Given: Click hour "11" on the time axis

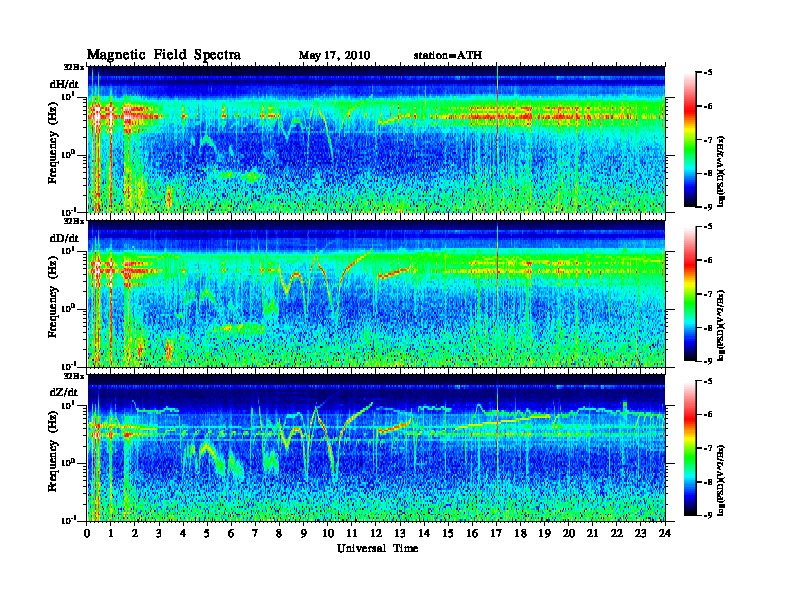Looking at the screenshot, I should [352, 534].
